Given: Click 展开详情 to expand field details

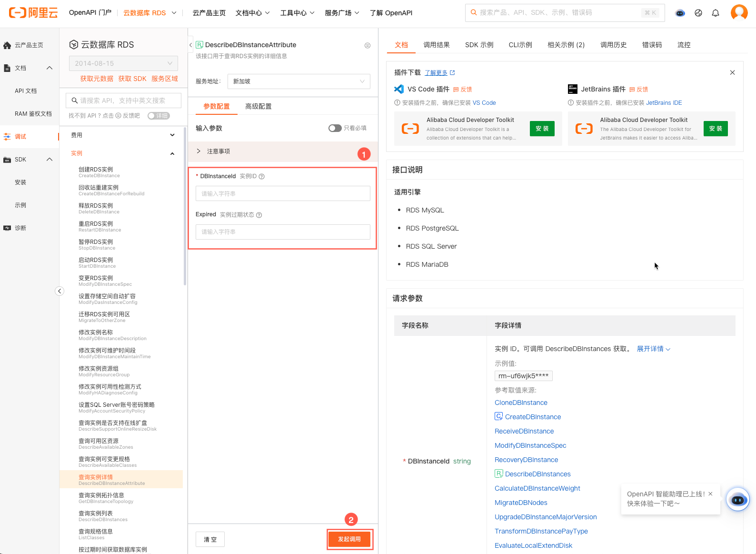Looking at the screenshot, I should click(x=654, y=349).
